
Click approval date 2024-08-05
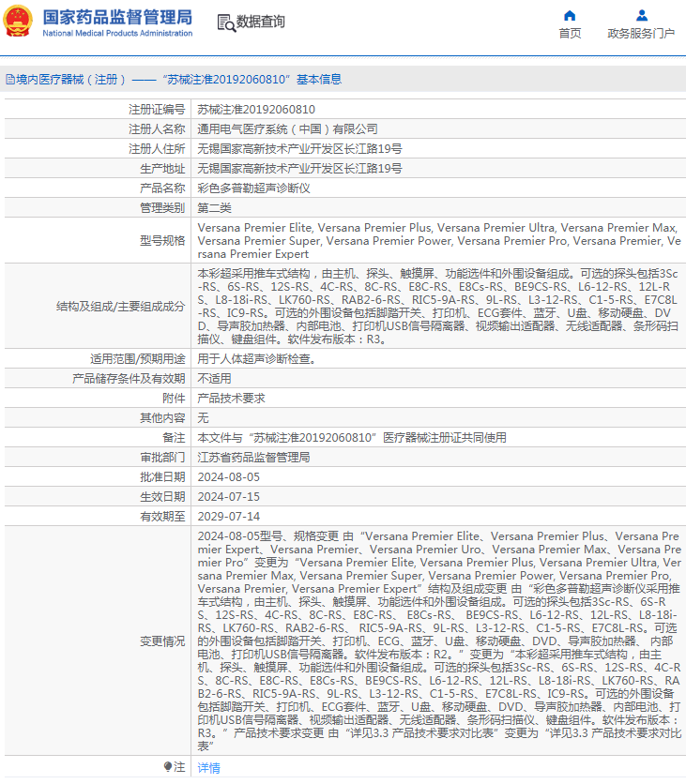tap(229, 477)
